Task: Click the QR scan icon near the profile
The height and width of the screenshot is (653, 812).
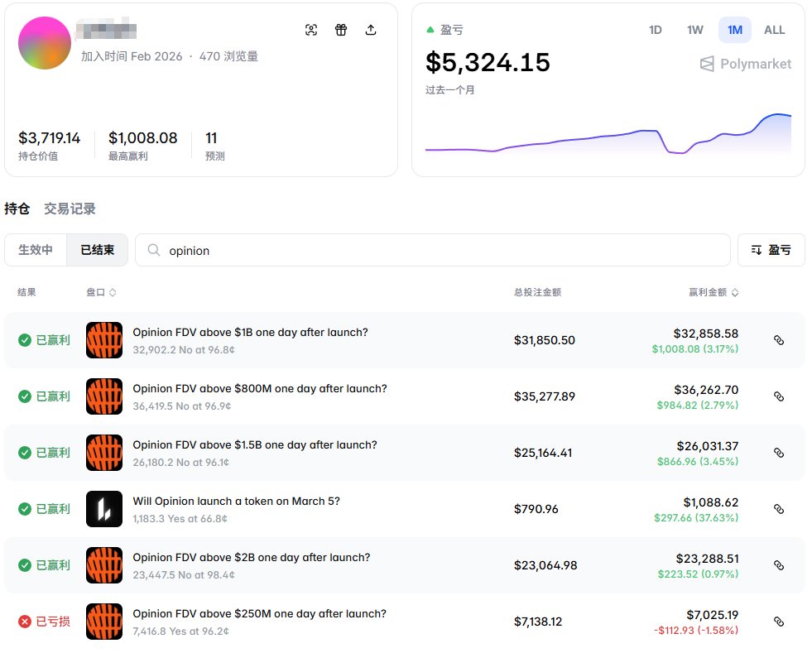Action: [310, 30]
